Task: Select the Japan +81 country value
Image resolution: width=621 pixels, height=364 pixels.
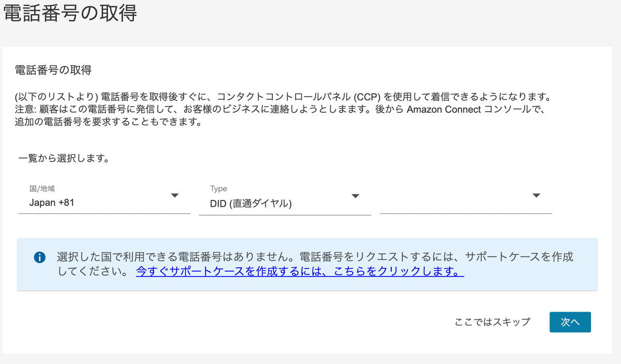Action: (52, 203)
